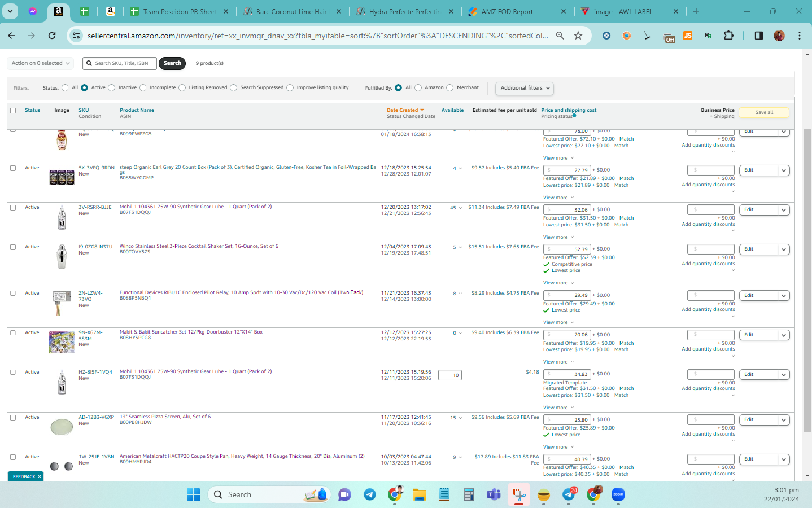Open Calculator from taskbar

[469, 494]
